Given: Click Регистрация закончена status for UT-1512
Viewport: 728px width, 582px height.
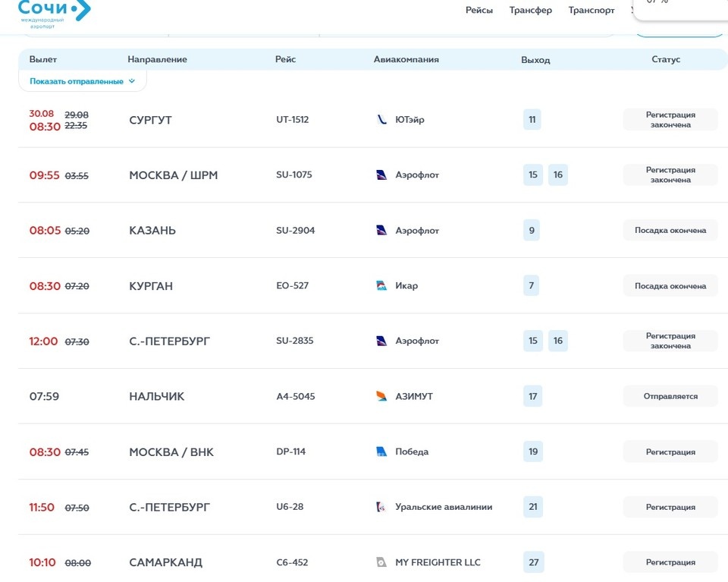Looking at the screenshot, I should coord(670,119).
